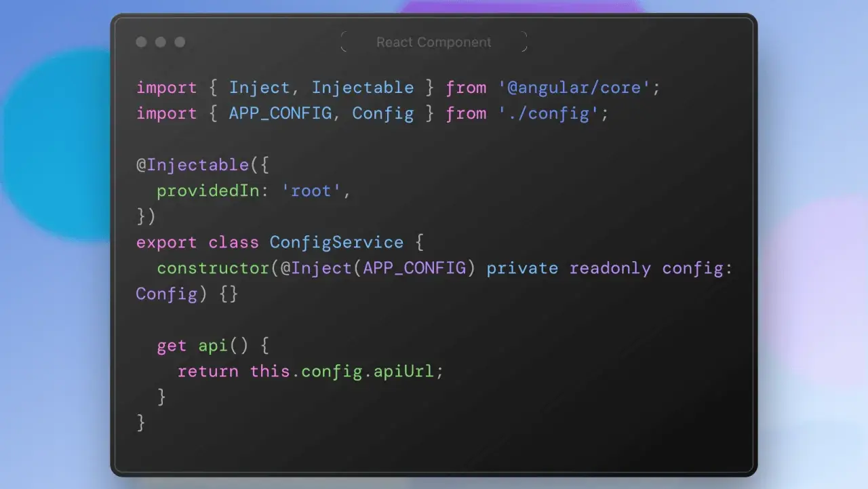Screen dimensions: 868x489
Task: Click the '@angular/core' string
Action: click(574, 88)
